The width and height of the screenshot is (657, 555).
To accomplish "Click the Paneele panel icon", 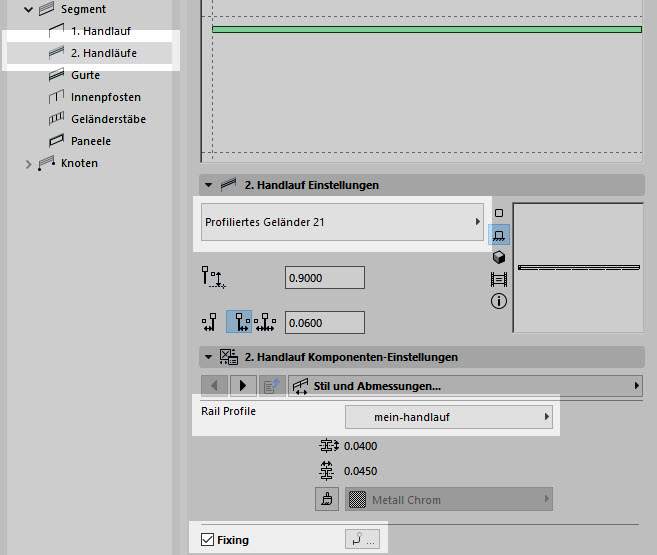I will (56, 141).
